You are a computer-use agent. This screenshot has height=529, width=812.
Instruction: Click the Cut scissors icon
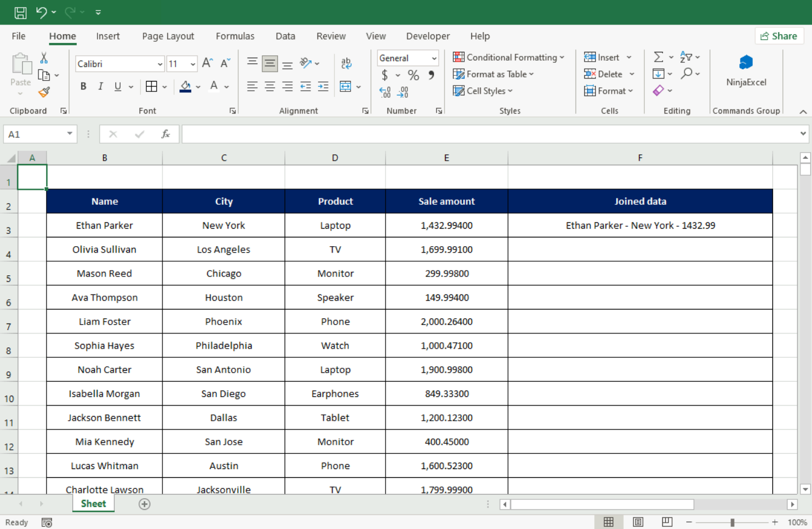44,58
